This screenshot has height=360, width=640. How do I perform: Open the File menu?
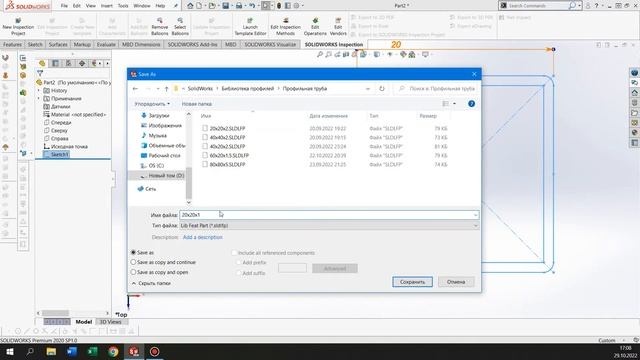64,6
